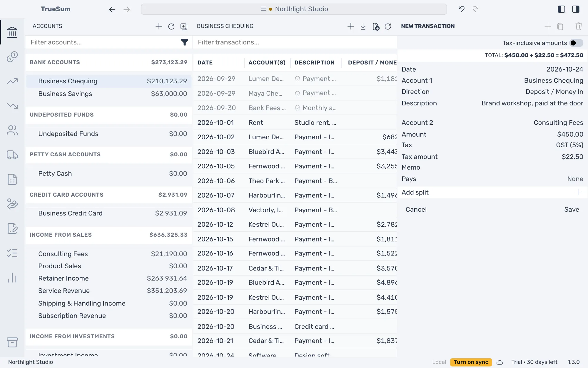Viewport: 588px width, 368px height.
Task: Click the Filter transactions input field
Action: click(295, 42)
